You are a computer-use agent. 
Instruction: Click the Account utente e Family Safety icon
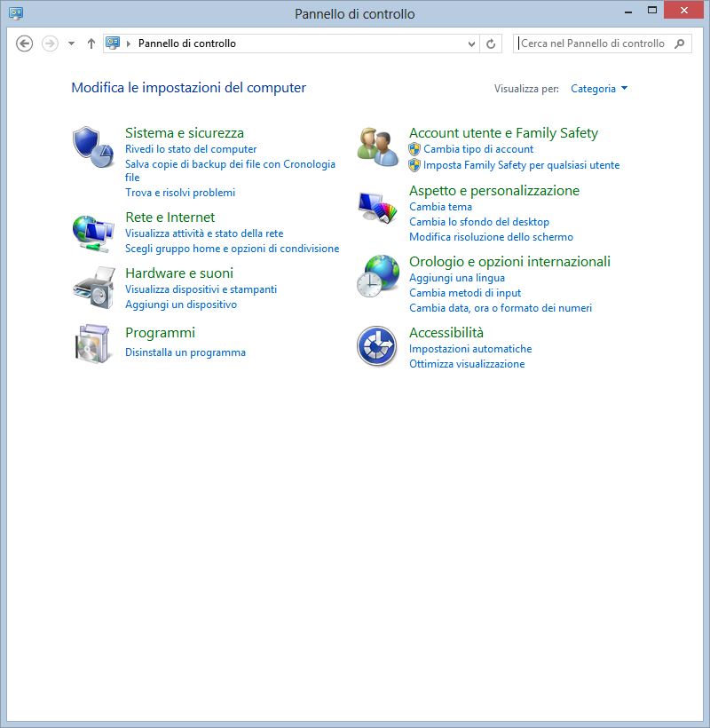pos(377,144)
